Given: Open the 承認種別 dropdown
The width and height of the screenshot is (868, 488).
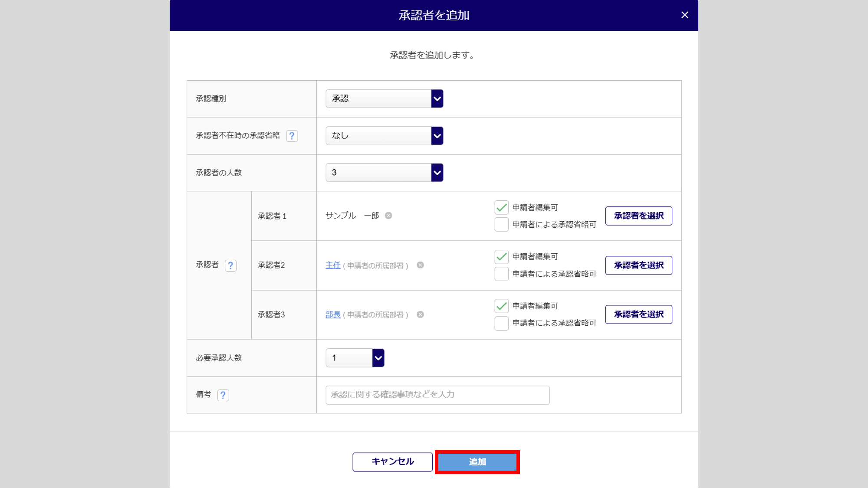Looking at the screenshot, I should (384, 98).
